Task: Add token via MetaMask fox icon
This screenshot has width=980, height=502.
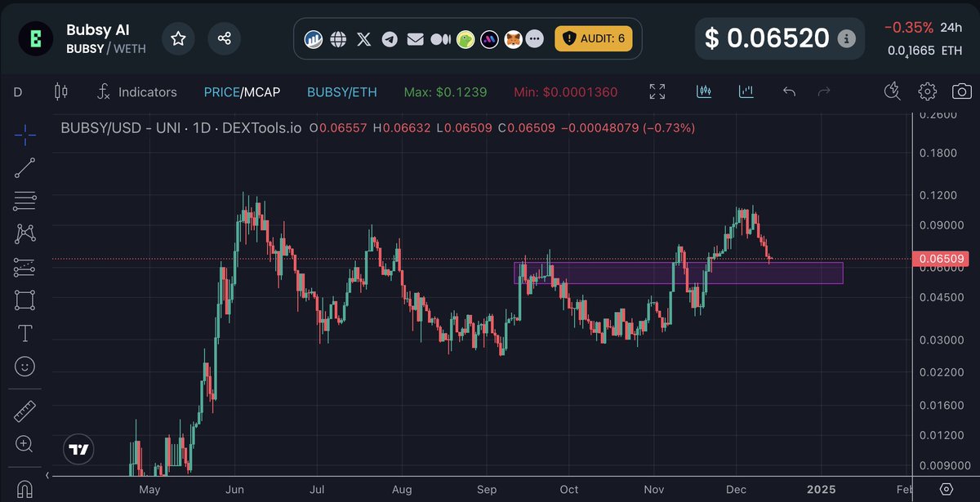Action: [x=513, y=38]
